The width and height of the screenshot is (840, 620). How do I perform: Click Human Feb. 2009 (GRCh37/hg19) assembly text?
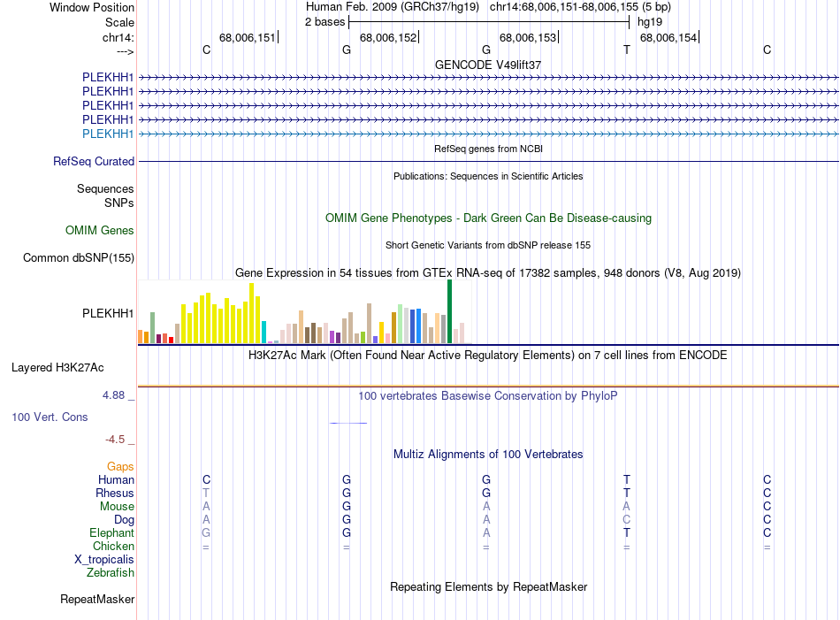point(392,7)
